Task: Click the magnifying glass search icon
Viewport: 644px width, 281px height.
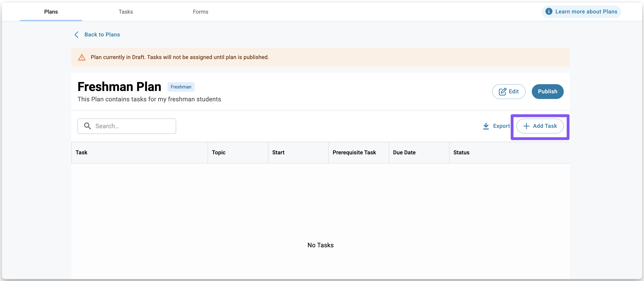Action: tap(87, 126)
